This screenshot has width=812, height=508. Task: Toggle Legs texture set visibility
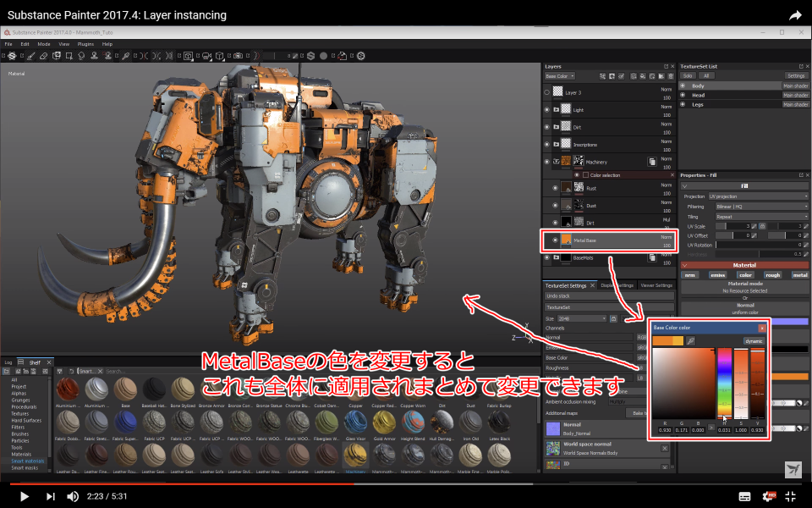click(683, 104)
